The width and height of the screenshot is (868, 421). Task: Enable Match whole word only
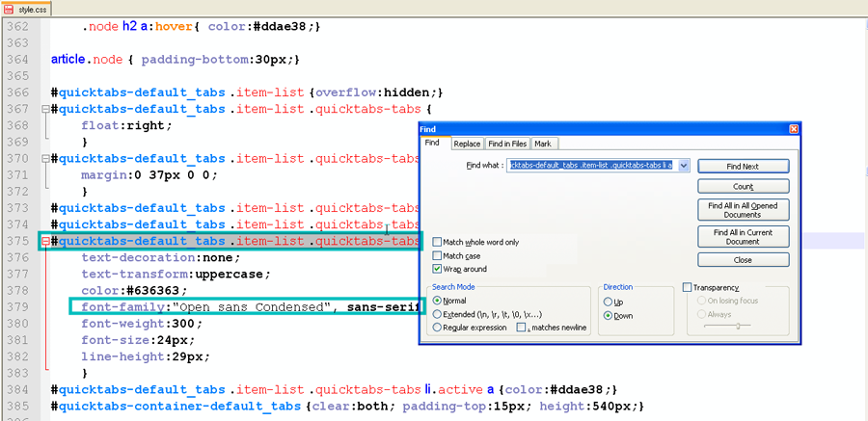click(439, 243)
